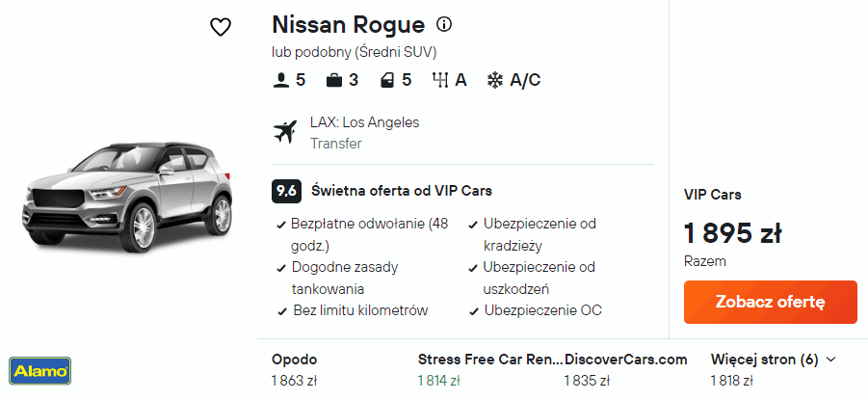Screen dimensions: 868x400
Task: Select the Opodo price offer
Action: pyautogui.click(x=295, y=369)
